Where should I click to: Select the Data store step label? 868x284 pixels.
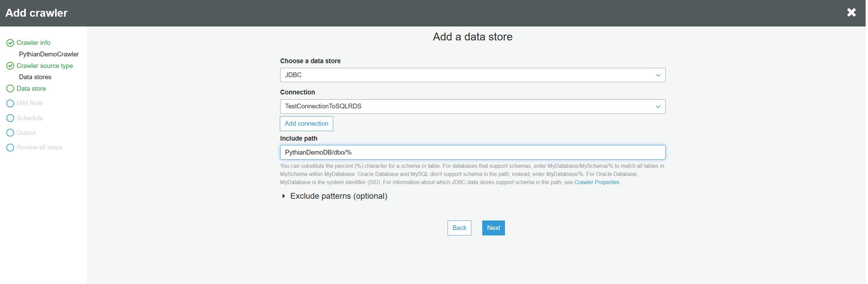[31, 89]
